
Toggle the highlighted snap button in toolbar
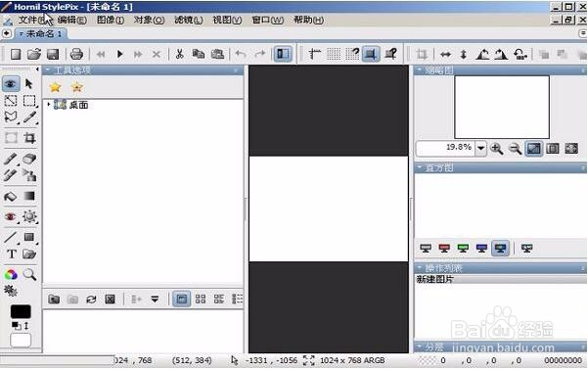click(x=371, y=55)
